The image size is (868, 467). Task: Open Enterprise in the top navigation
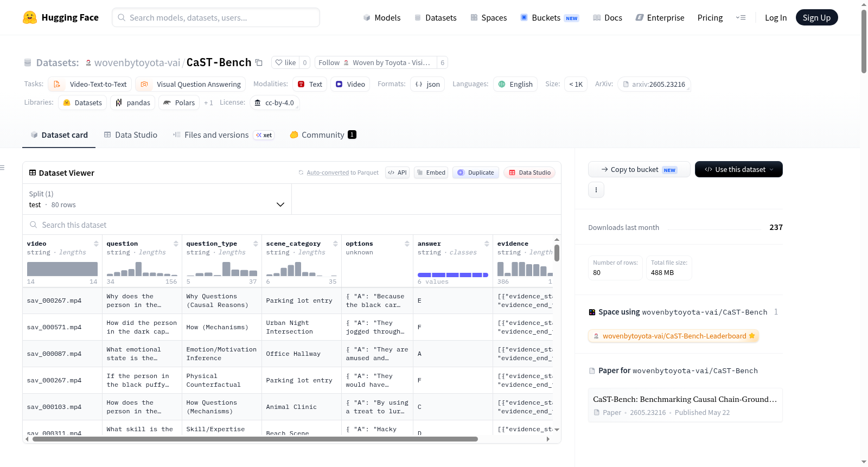(660, 18)
